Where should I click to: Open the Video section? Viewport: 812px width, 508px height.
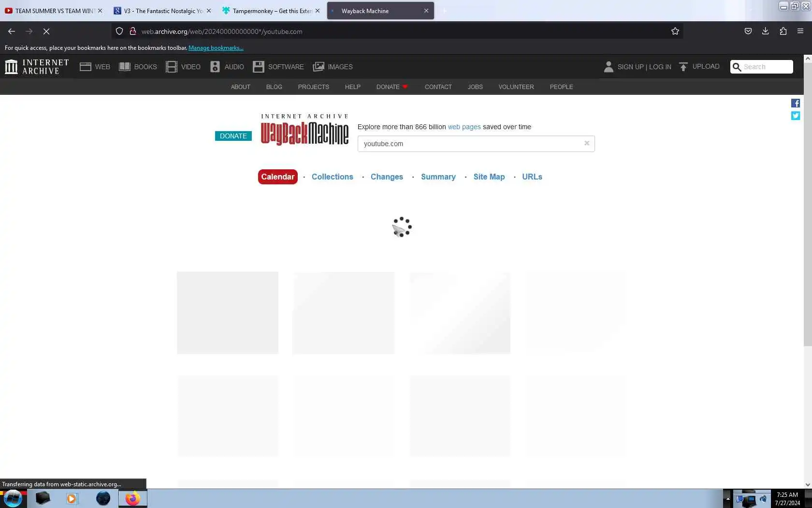coord(183,67)
